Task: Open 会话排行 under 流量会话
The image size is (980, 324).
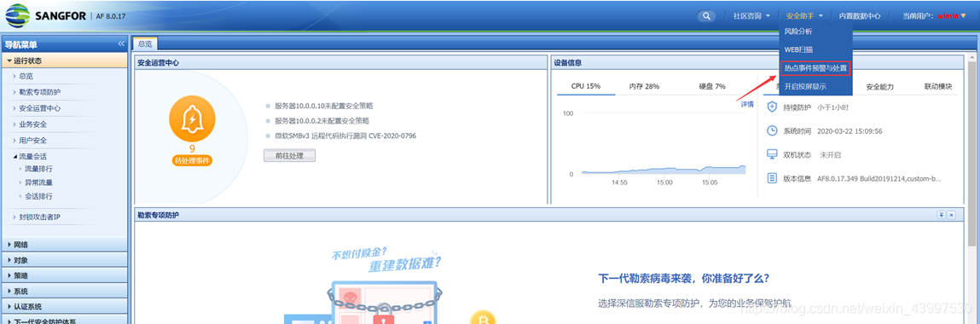Action: click(x=38, y=196)
